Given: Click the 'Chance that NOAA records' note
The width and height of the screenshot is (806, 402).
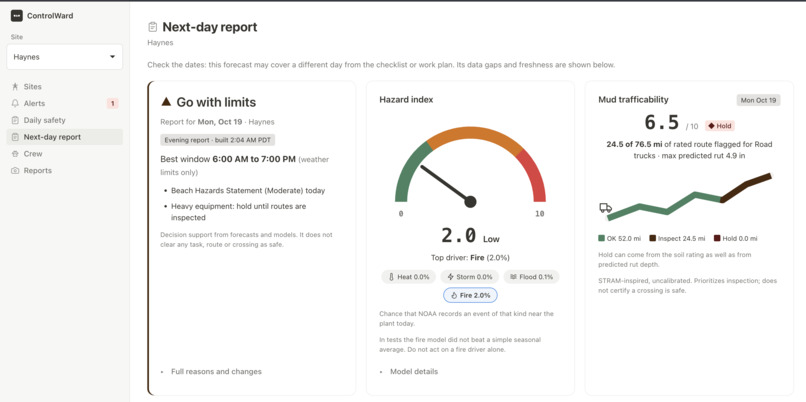Looking at the screenshot, I should (x=466, y=318).
